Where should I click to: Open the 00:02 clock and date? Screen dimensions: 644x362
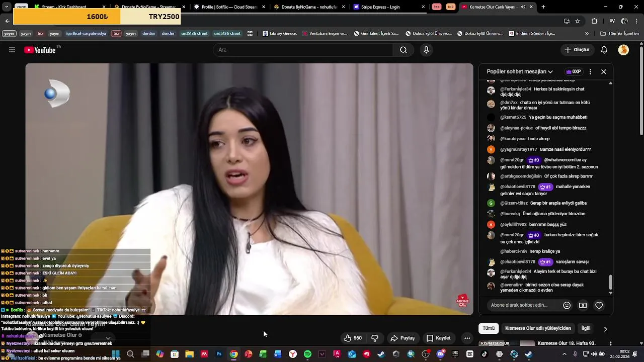[620, 354]
